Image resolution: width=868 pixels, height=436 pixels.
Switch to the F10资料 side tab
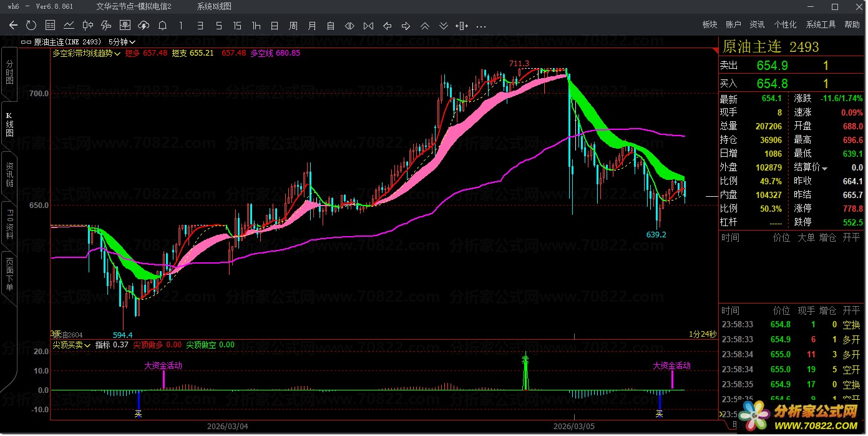tap(9, 225)
